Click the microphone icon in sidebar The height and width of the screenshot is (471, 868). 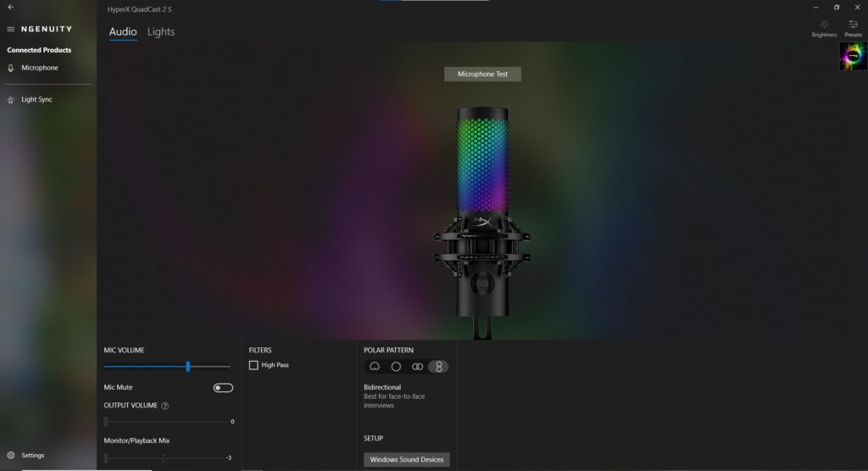point(10,68)
